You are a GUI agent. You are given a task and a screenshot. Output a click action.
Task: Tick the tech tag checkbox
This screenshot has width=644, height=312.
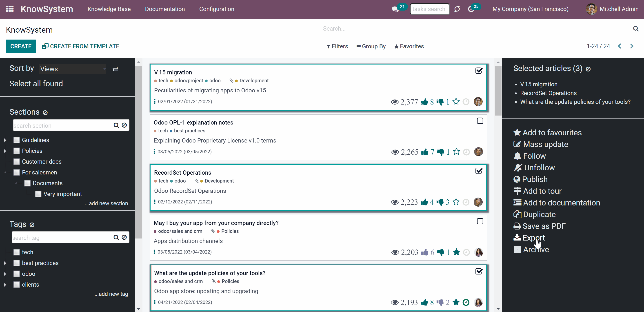(x=16, y=252)
